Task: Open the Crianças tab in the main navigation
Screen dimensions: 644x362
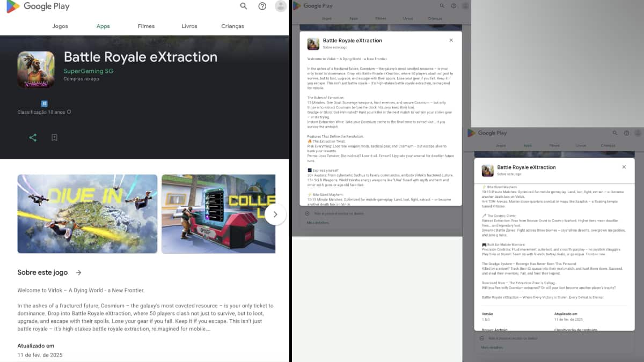Action: (x=232, y=26)
